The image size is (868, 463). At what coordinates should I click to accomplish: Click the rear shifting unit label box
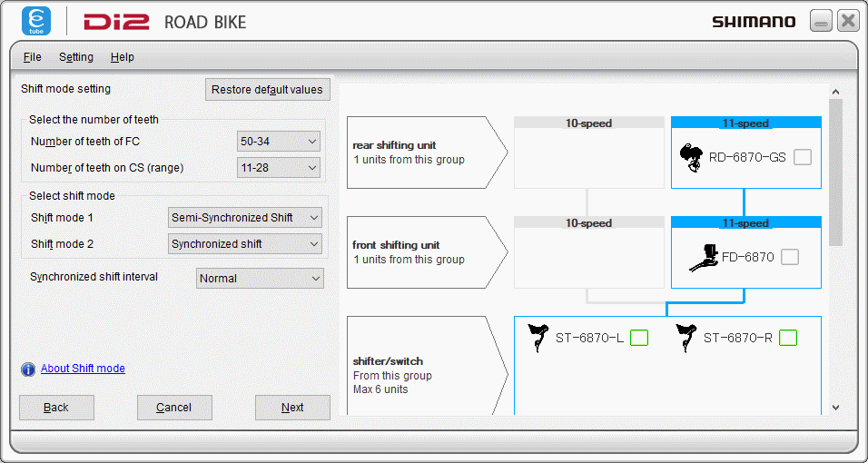point(427,153)
